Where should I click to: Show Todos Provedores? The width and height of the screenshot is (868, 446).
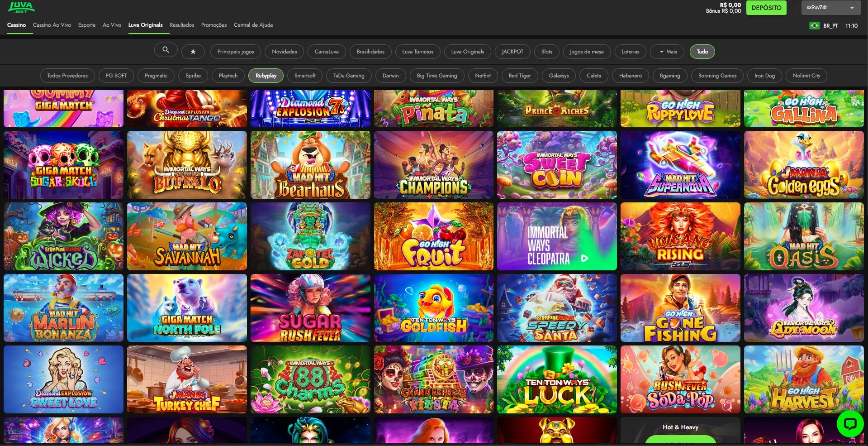(x=67, y=76)
